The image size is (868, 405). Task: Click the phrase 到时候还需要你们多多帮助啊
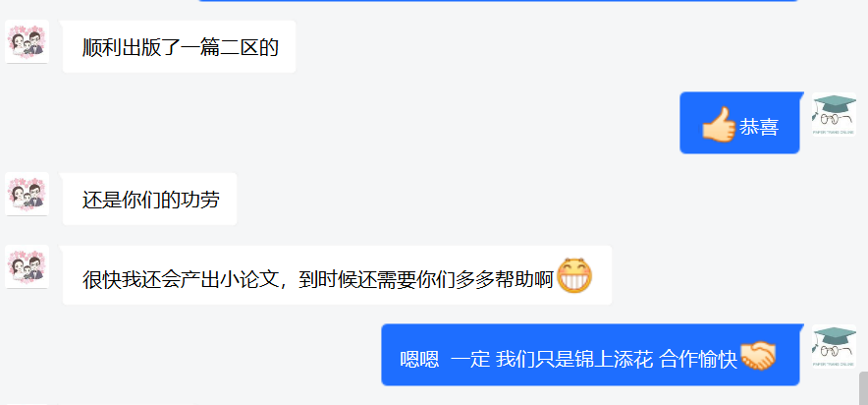point(426,280)
